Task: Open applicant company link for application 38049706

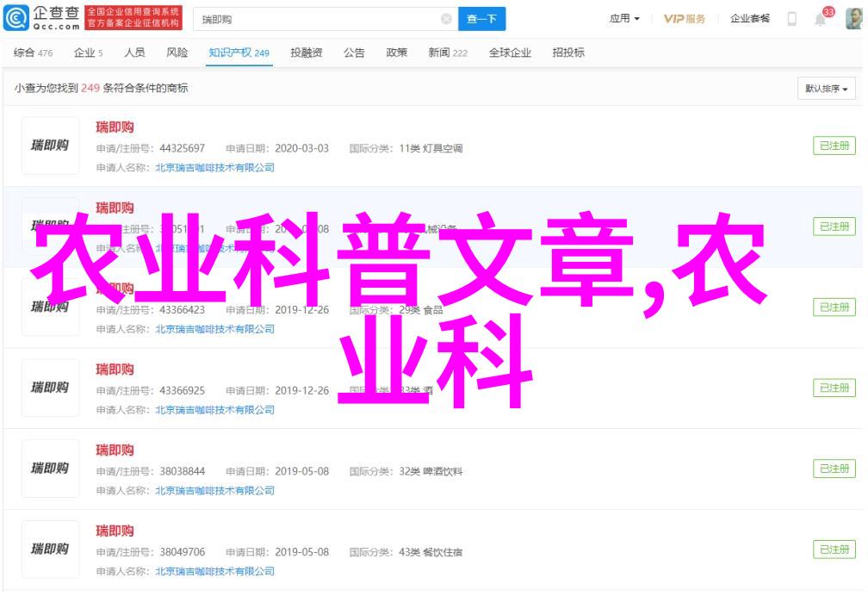Action: 214,572
